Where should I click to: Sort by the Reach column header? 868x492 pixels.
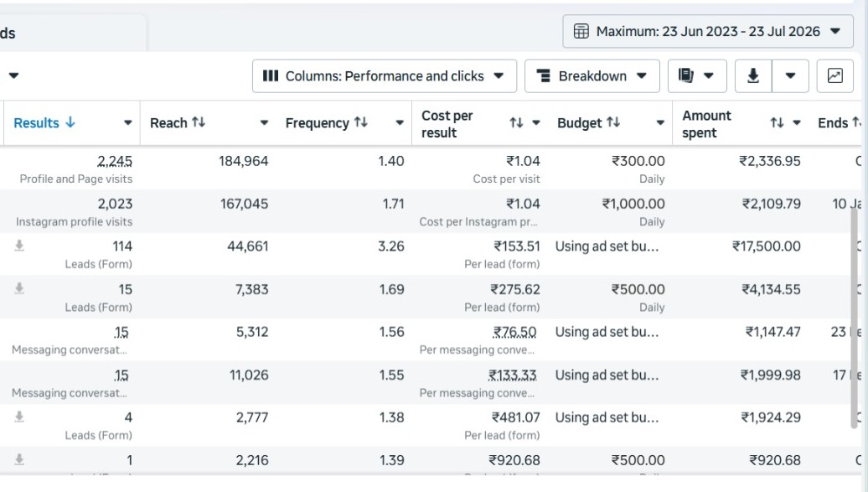coord(178,122)
